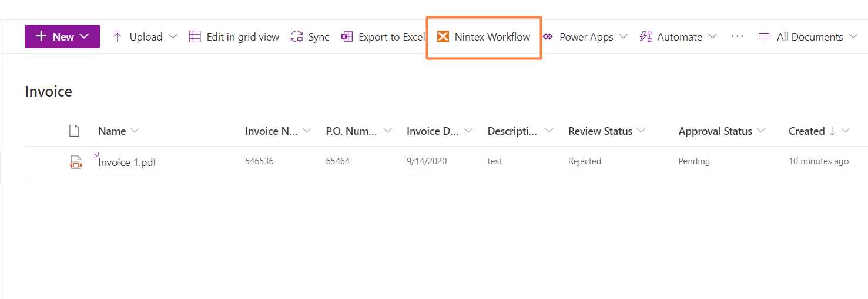Click the Pending approval status cell
This screenshot has width=868, height=299.
(694, 161)
